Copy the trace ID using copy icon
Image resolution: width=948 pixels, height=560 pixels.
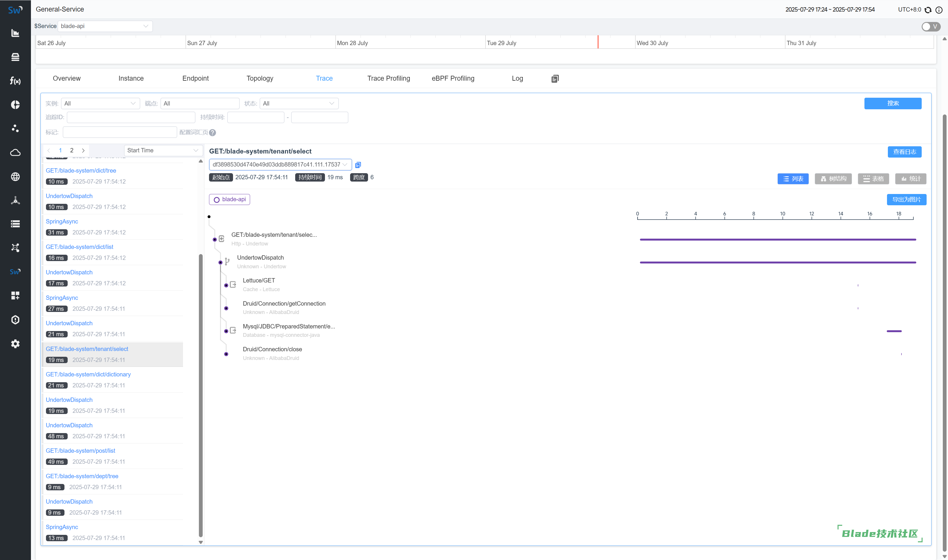click(x=358, y=165)
